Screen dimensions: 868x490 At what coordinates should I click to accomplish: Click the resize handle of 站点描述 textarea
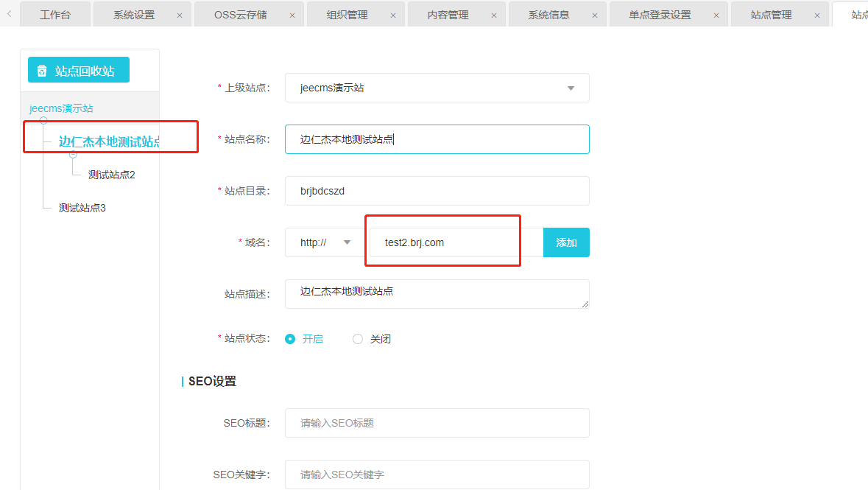tap(585, 304)
